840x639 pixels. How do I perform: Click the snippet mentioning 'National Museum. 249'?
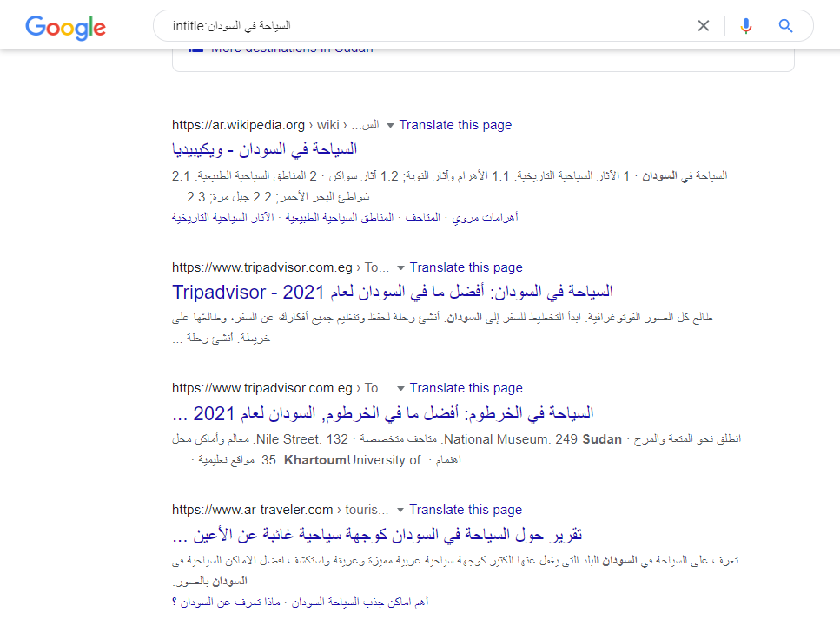(456, 450)
